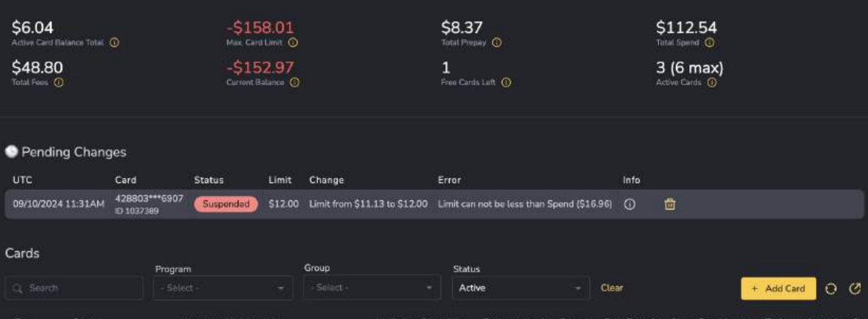Click the Suspended status badge
Screen dimensions: 868x319
[x=226, y=204]
